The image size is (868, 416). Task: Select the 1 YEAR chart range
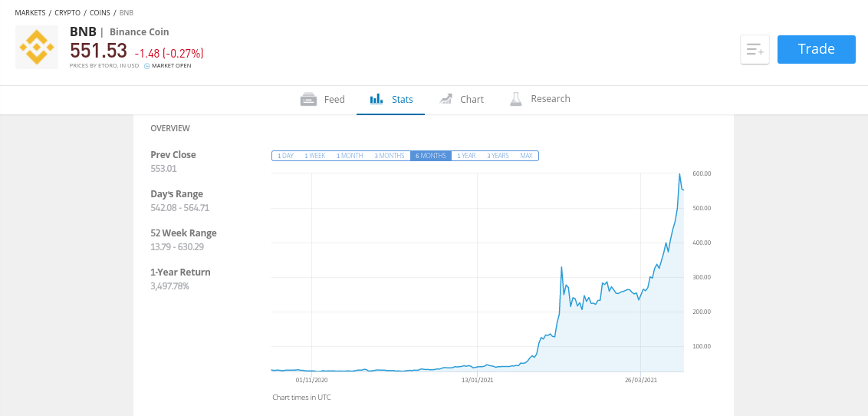[466, 156]
